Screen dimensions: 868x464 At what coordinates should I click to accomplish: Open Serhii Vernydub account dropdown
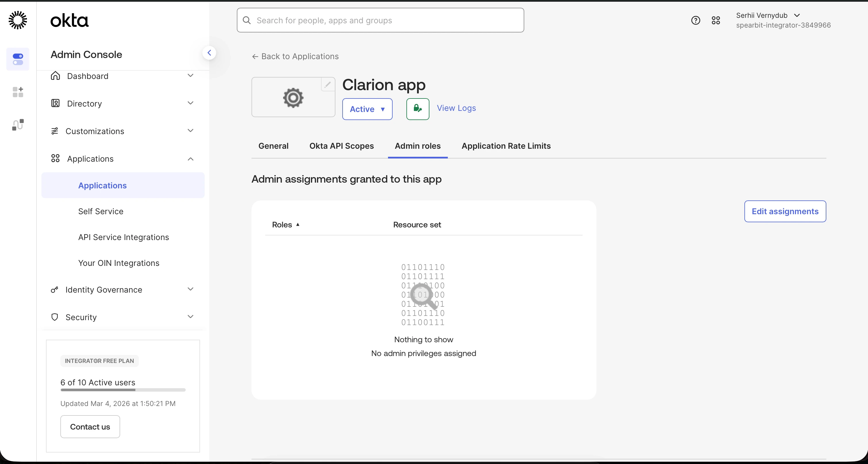(768, 16)
